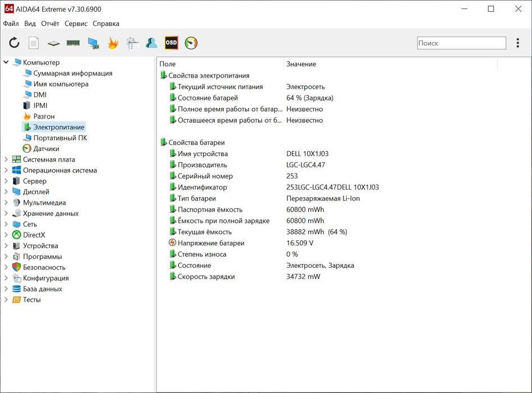
Task: Select the Конфигурация tree item
Action: tap(46, 278)
